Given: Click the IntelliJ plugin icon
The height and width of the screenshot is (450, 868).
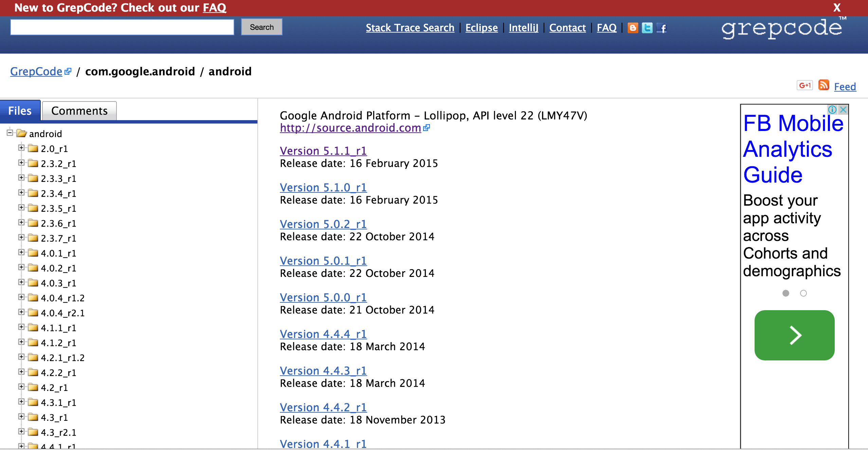Looking at the screenshot, I should click(x=522, y=27).
